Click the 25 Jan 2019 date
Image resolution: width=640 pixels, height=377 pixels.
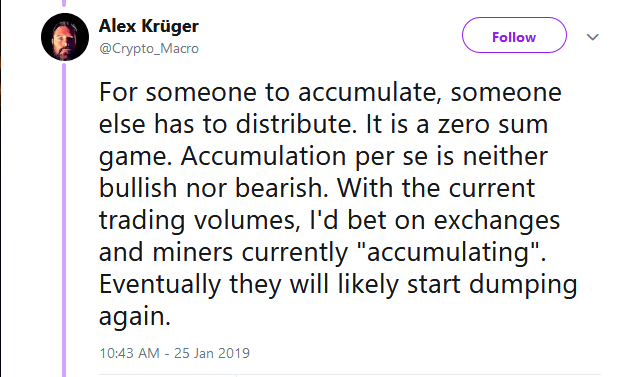pyautogui.click(x=212, y=353)
